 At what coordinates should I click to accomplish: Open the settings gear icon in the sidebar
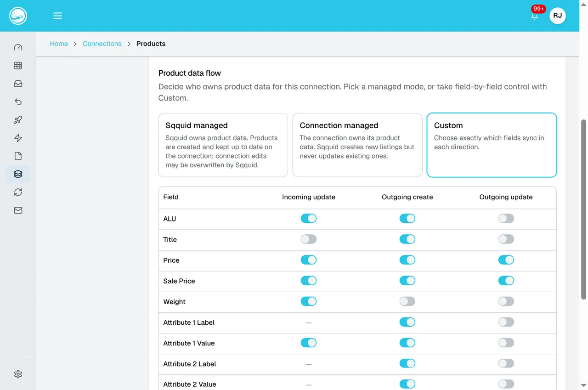point(18,374)
